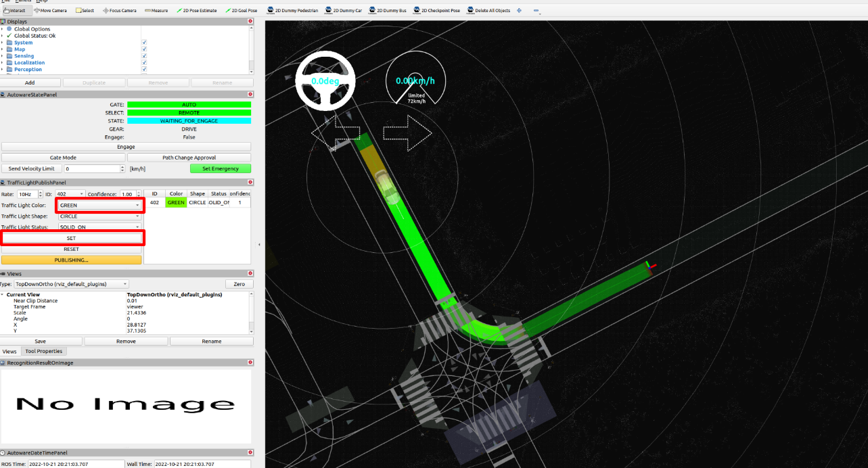Expand the Localization tree item
The width and height of the screenshot is (868, 468).
(3, 63)
